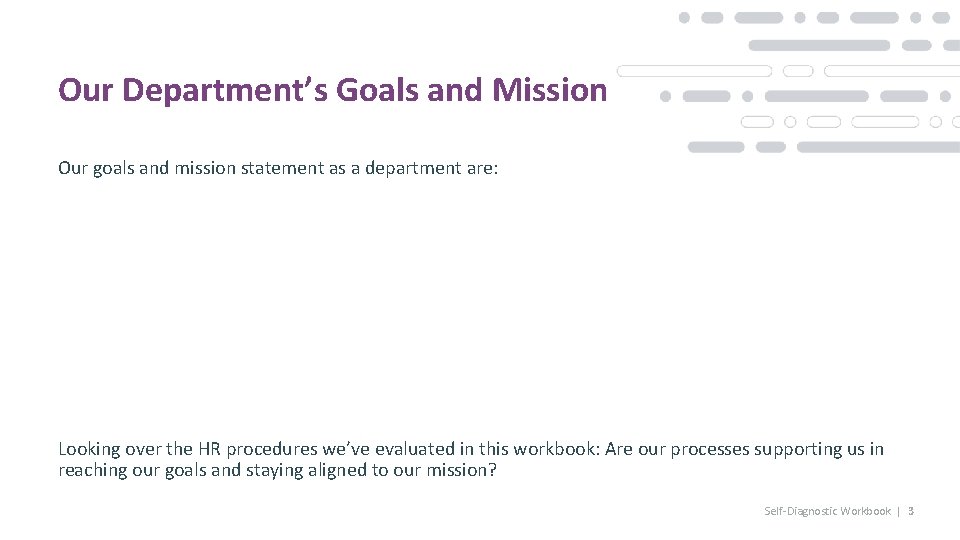Click the text line ending "aligned to our mission?"
This screenshot has height=540, width=960.
coord(277,470)
